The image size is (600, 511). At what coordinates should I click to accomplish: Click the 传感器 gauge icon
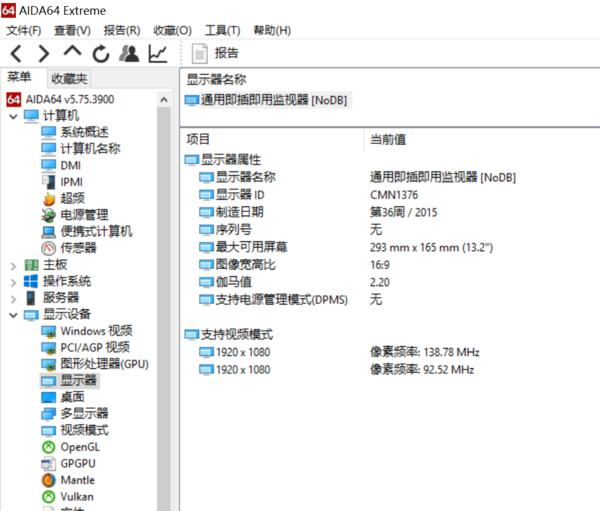click(x=49, y=248)
